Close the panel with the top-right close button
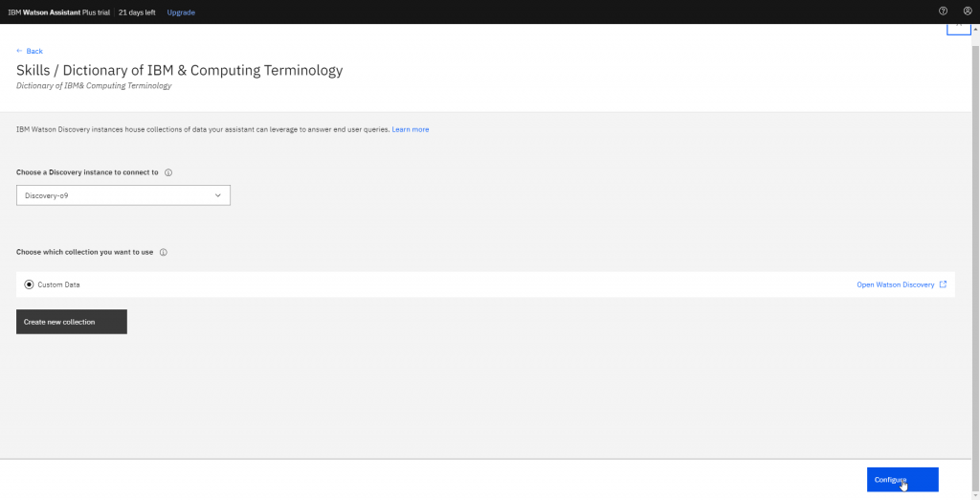The image size is (980, 500). (x=959, y=28)
